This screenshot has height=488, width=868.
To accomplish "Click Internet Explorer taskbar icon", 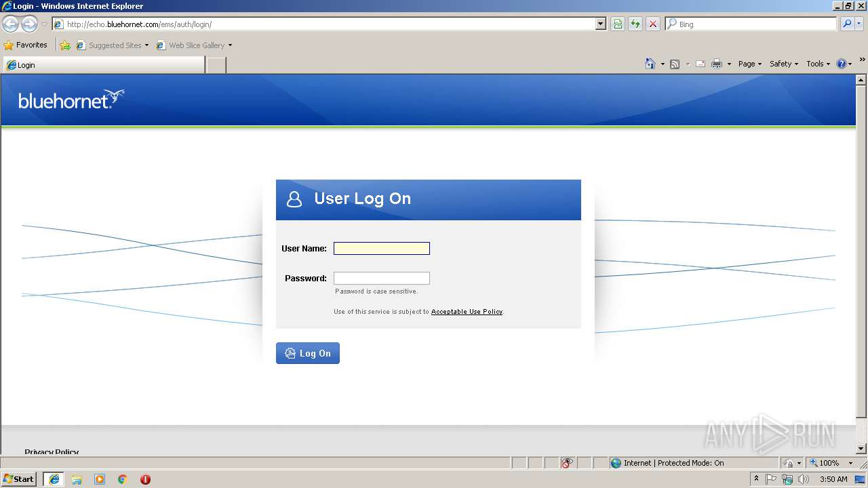I will coord(54,479).
